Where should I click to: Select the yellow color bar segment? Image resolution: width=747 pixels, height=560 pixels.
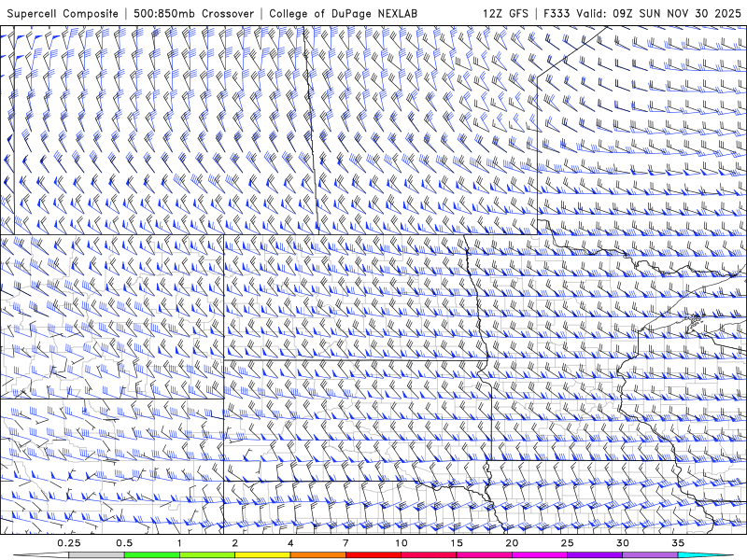(x=262, y=555)
